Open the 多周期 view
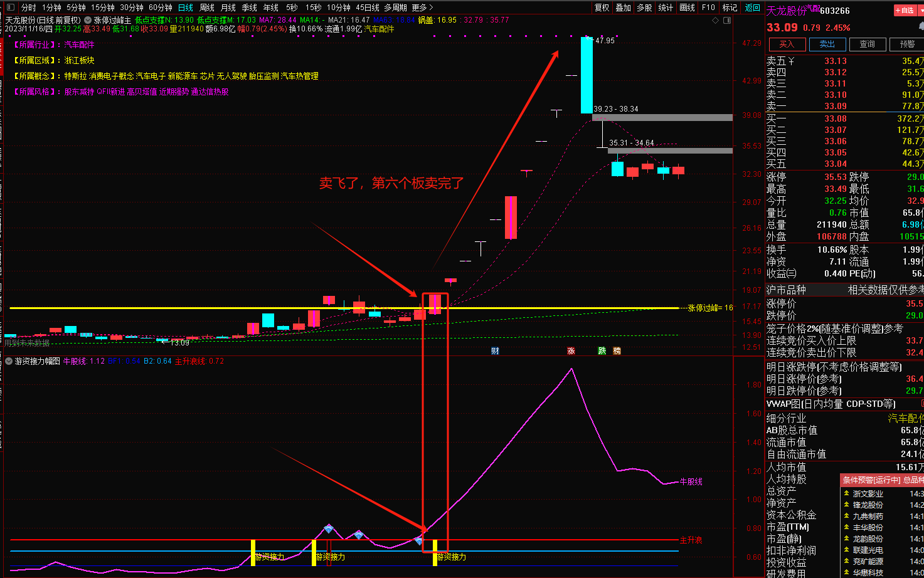924x578 pixels. (395, 8)
